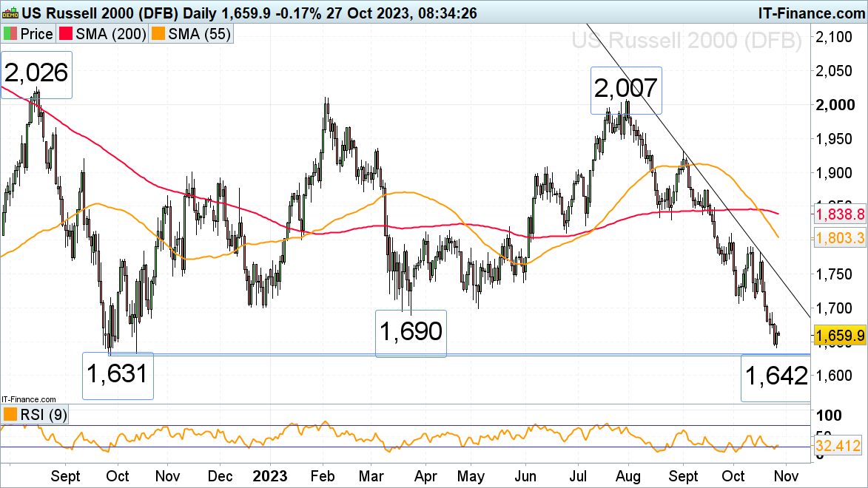Click the Apr label on the time axis
Image resolution: width=868 pixels, height=488 pixels.
click(425, 476)
